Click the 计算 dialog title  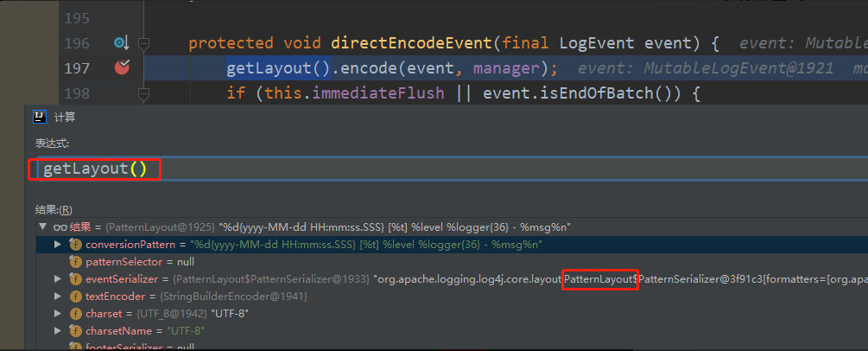pyautogui.click(x=64, y=117)
